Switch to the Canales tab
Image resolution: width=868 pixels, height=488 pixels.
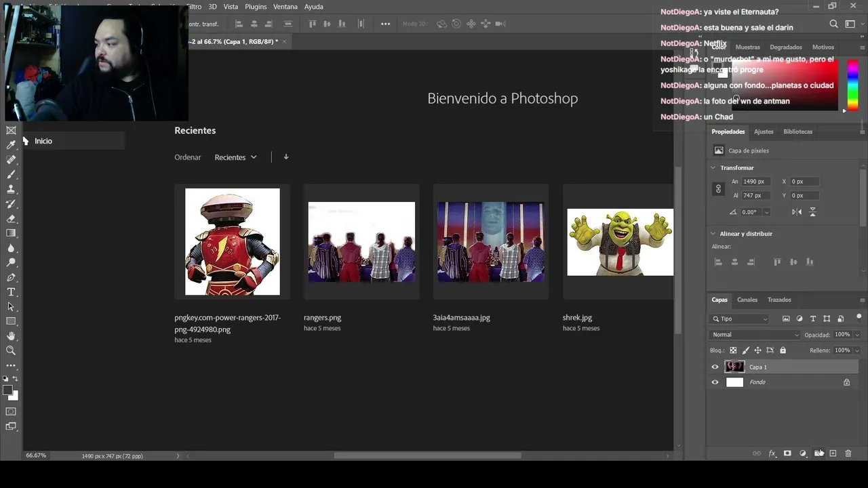click(747, 300)
